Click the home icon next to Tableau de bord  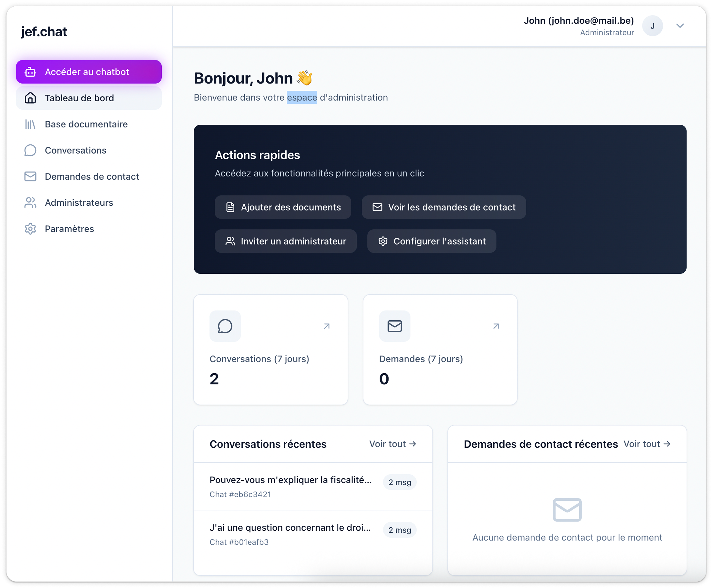31,98
